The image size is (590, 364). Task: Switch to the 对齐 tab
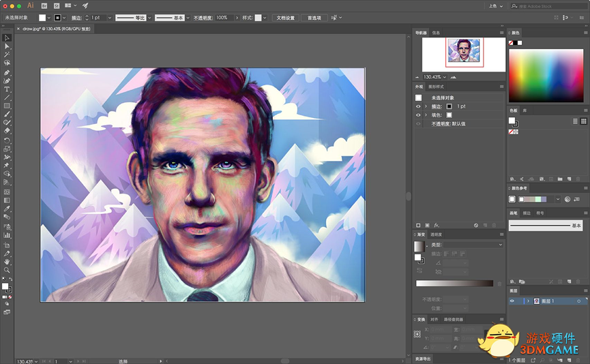pos(434,320)
